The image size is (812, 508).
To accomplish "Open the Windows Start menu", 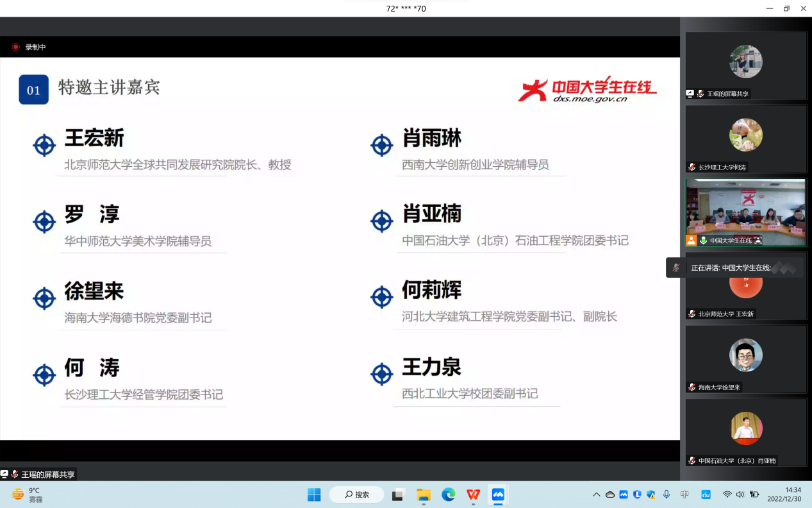I will pyautogui.click(x=314, y=495).
